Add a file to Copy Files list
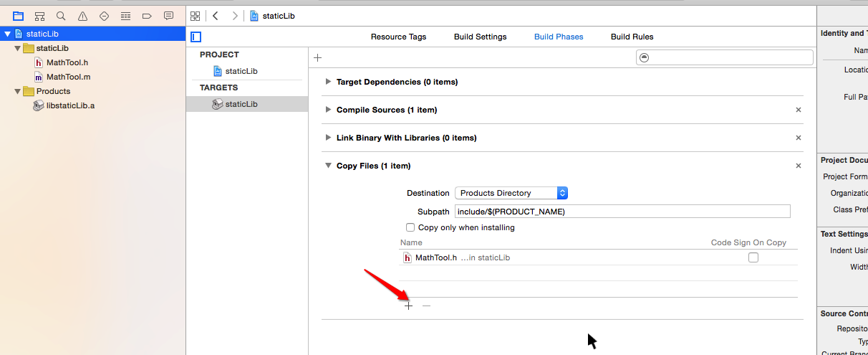Viewport: 868px width, 355px height. coord(408,306)
